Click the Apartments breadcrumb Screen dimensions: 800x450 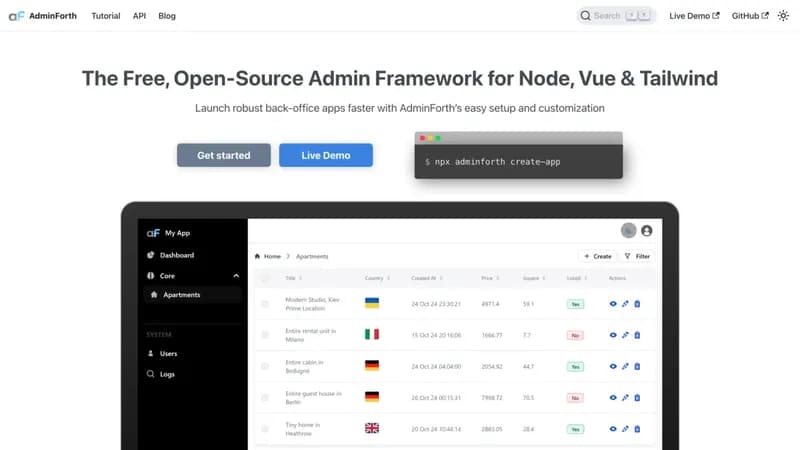pyautogui.click(x=312, y=256)
